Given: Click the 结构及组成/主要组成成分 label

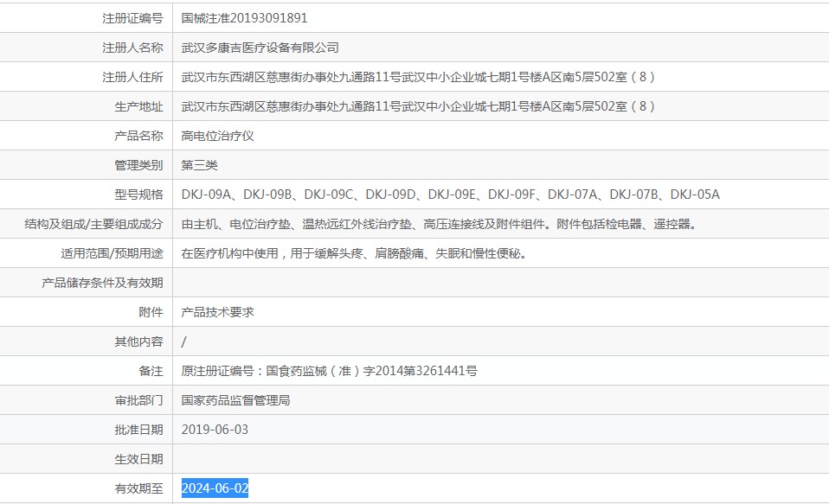Looking at the screenshot, I should [93, 224].
